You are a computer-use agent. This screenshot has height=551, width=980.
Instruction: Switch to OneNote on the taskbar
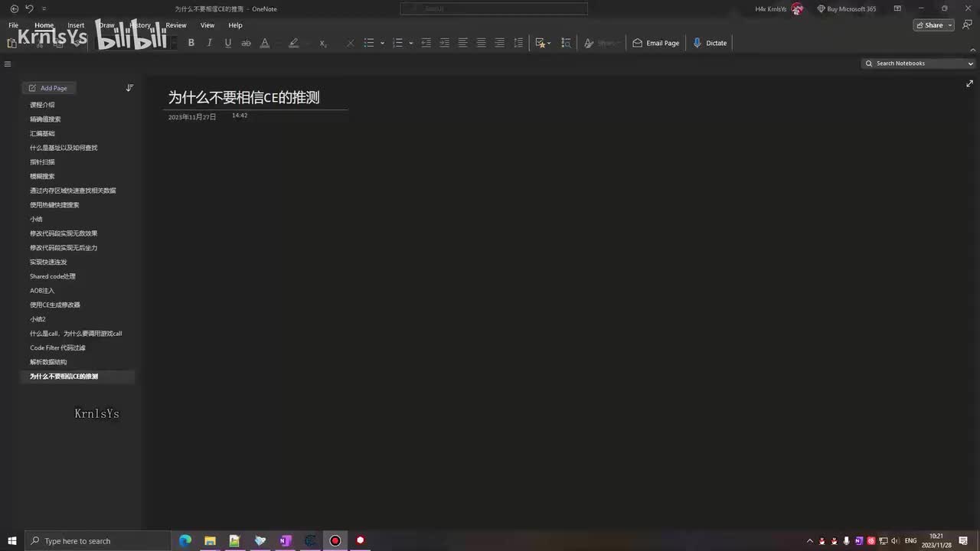[x=285, y=541]
